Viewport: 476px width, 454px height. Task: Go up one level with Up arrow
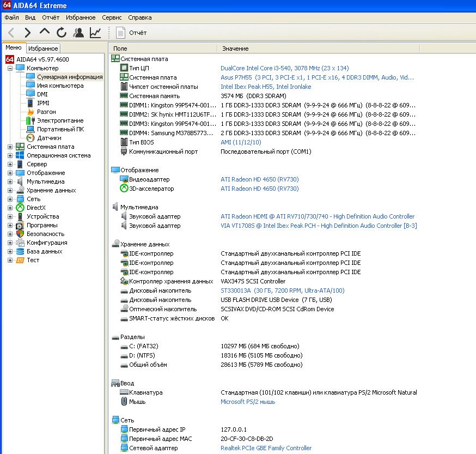pyautogui.click(x=45, y=32)
